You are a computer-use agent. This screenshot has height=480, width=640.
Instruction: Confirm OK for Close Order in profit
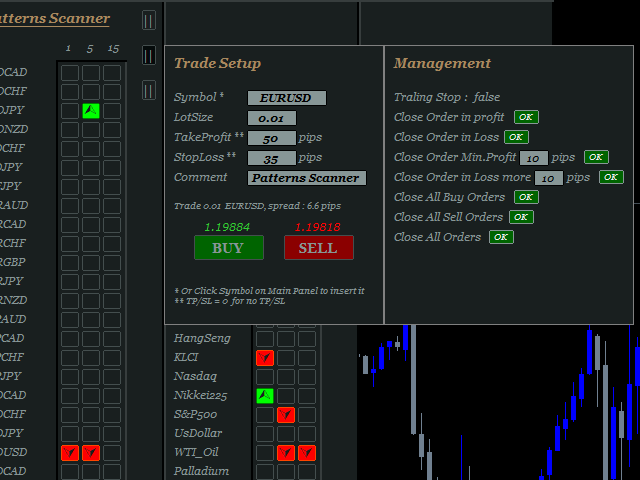tap(526, 117)
